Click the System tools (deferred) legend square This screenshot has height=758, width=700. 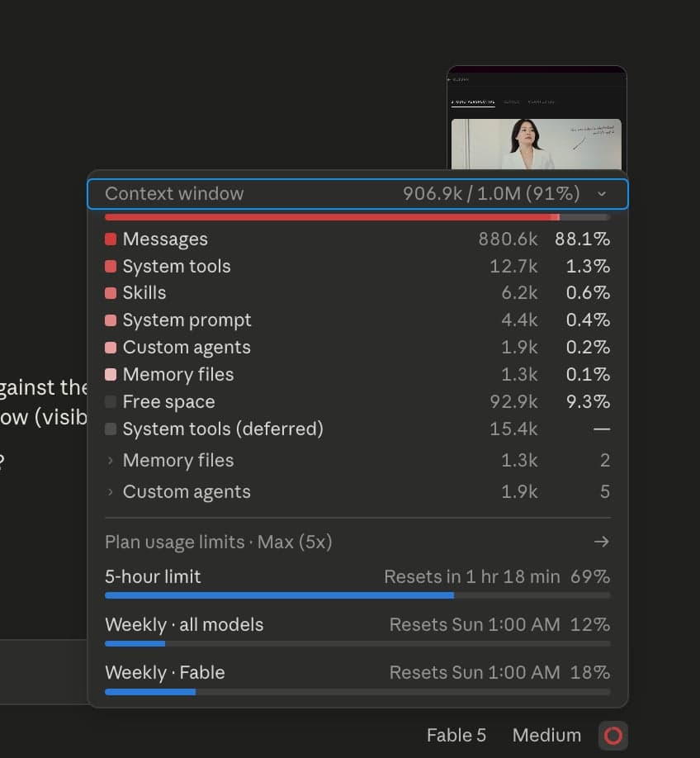coord(111,429)
